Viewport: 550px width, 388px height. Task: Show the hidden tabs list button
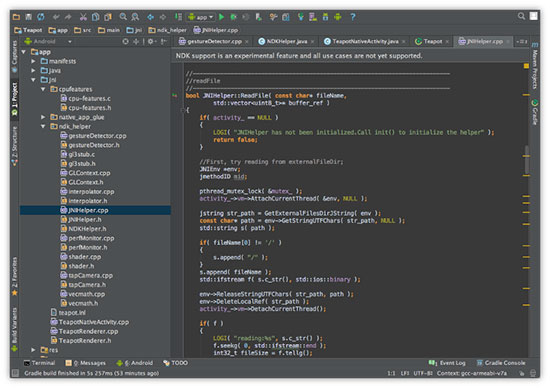point(522,41)
